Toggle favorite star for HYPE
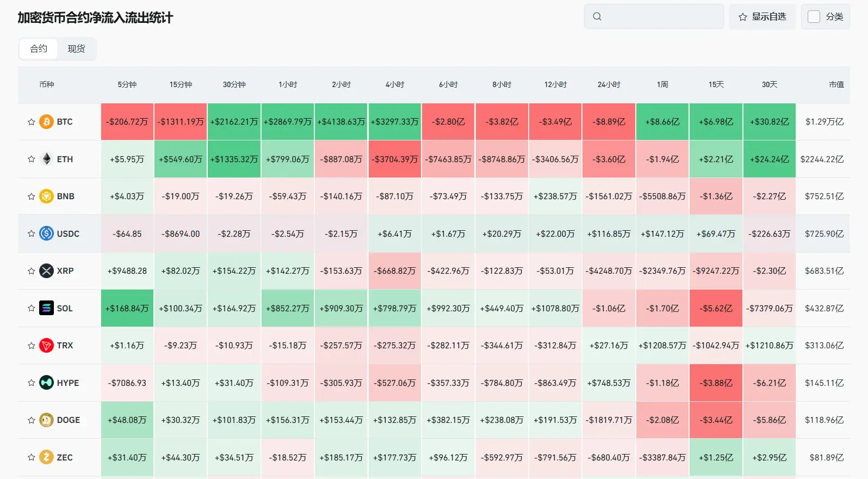The width and height of the screenshot is (868, 479). click(31, 383)
